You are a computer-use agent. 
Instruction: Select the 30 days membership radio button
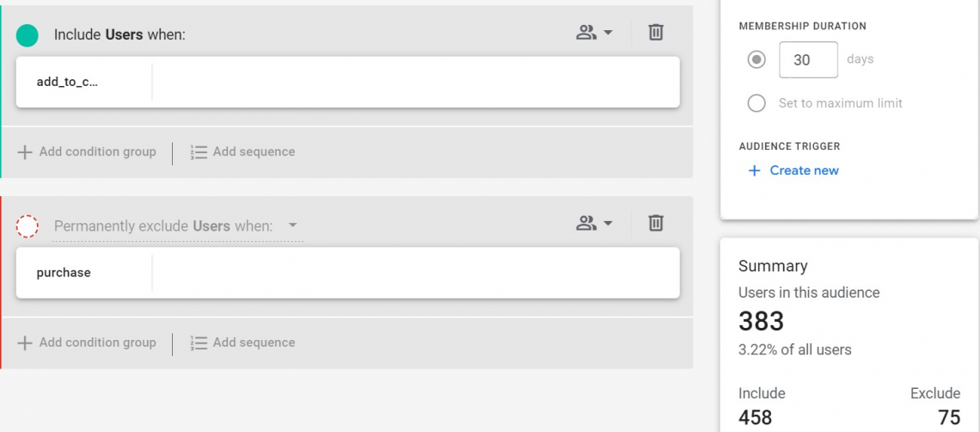point(756,60)
